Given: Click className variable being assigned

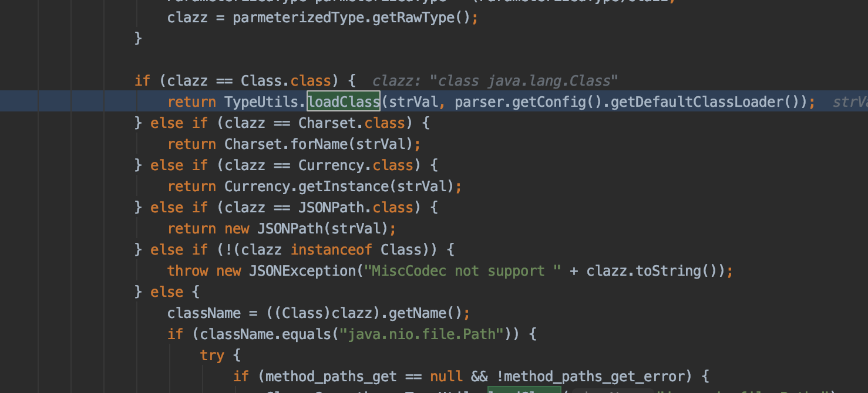Looking at the screenshot, I should click(204, 313).
